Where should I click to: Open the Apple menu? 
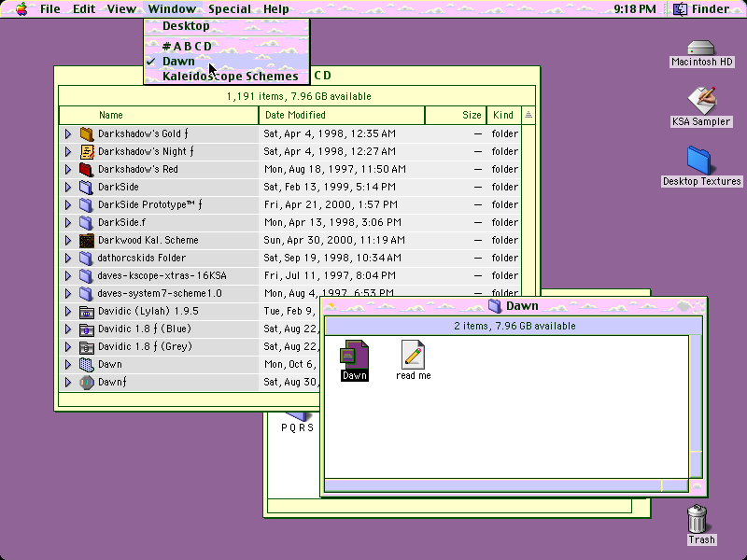coord(21,8)
